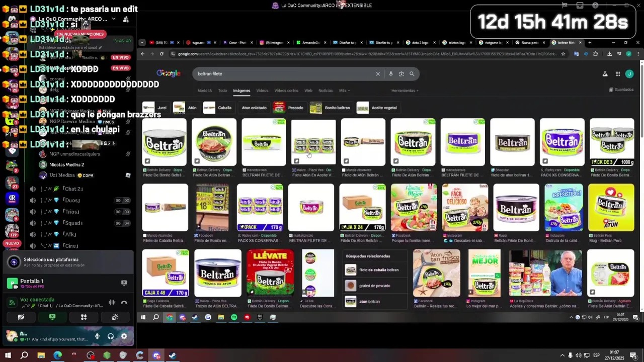Image resolution: width=644 pixels, height=362 pixels.
Task: Open Discord activities button
Action: [x=84, y=317]
